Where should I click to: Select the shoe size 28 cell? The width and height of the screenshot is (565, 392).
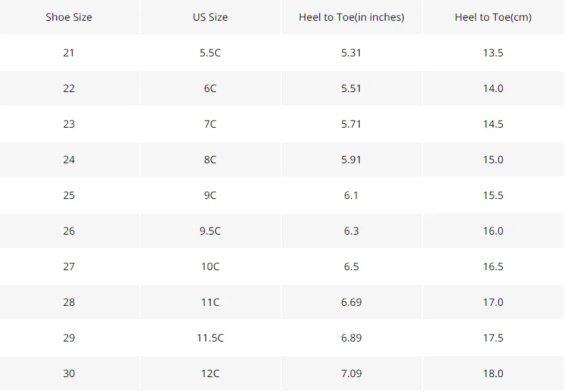point(69,303)
